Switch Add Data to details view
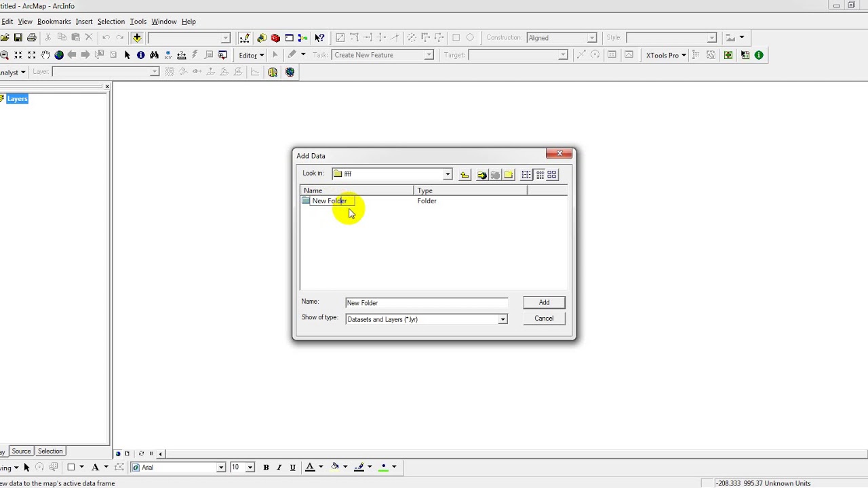Viewport: 868px width, 488px height. click(x=540, y=175)
